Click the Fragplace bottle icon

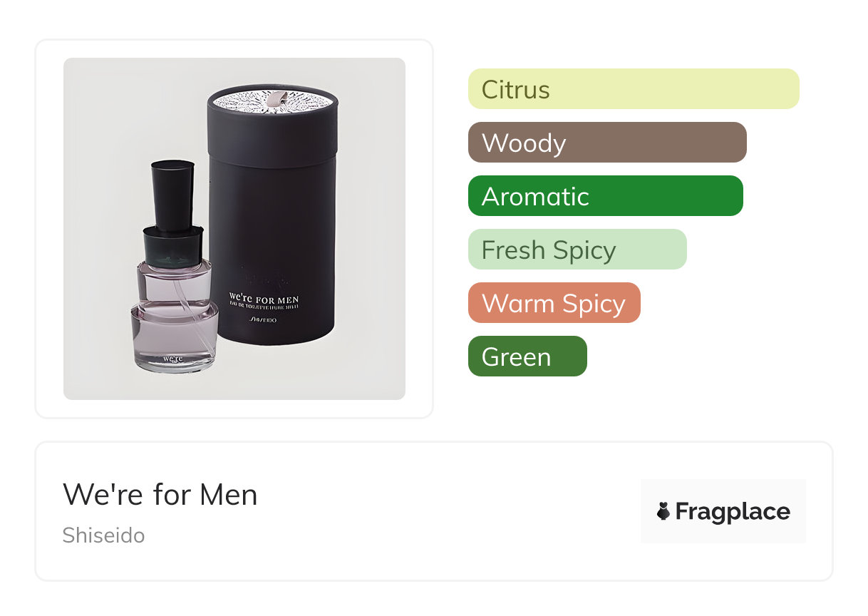(663, 511)
